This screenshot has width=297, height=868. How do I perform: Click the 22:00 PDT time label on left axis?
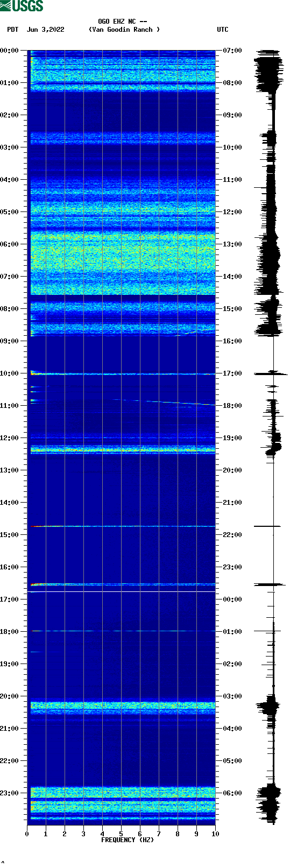(10, 761)
